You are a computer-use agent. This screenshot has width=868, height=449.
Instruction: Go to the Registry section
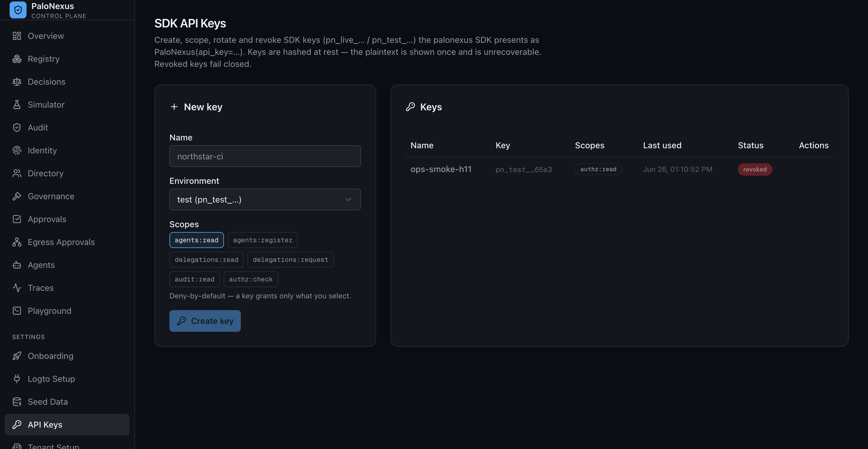click(x=67, y=58)
